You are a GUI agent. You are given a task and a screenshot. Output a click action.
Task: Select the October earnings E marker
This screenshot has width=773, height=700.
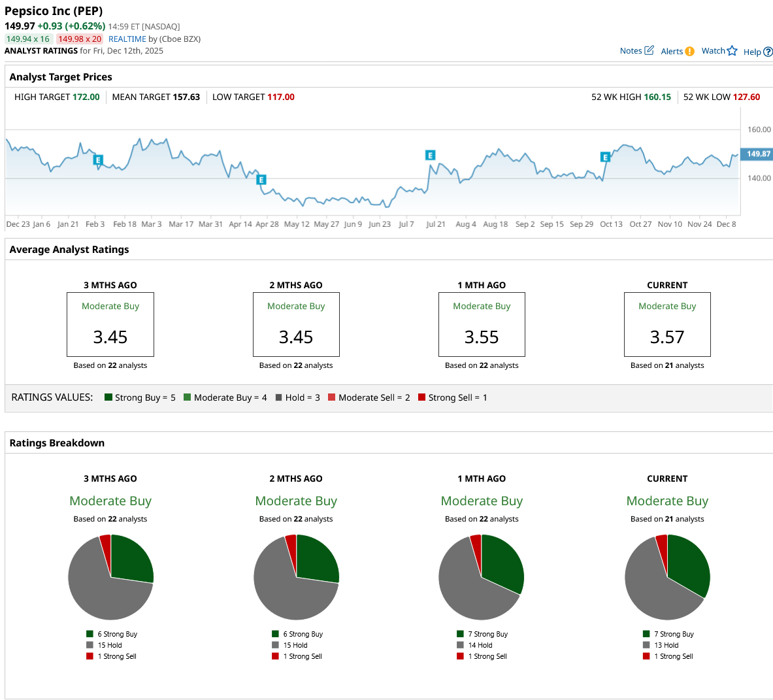[x=605, y=158]
